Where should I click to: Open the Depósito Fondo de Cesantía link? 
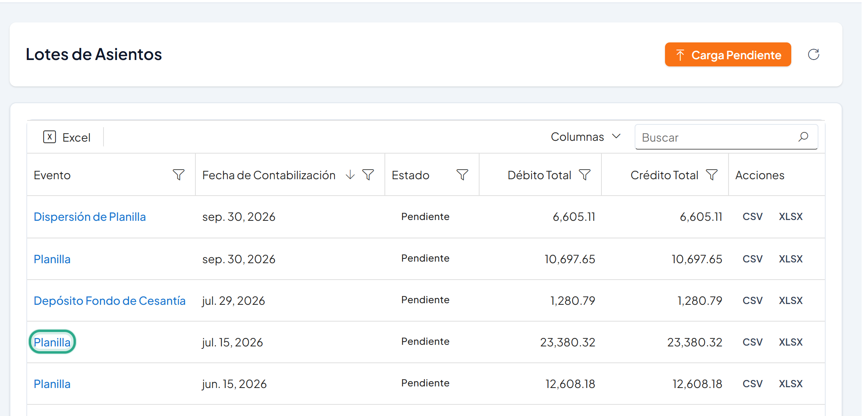coord(109,301)
